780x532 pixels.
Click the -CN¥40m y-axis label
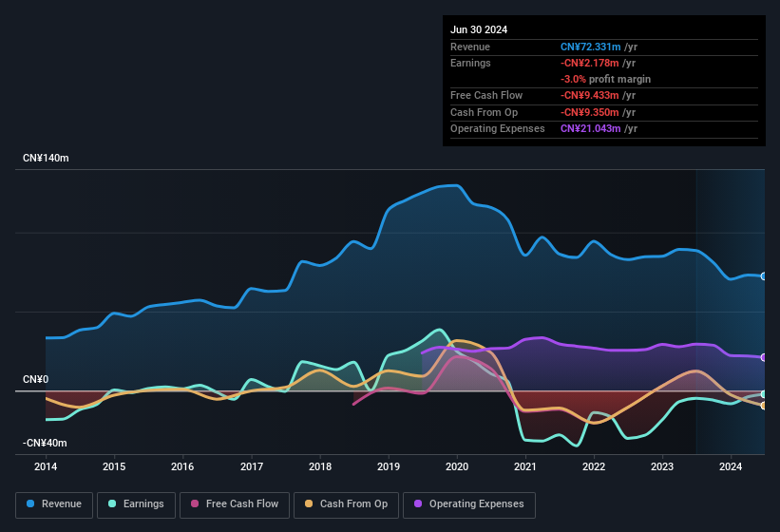point(45,443)
